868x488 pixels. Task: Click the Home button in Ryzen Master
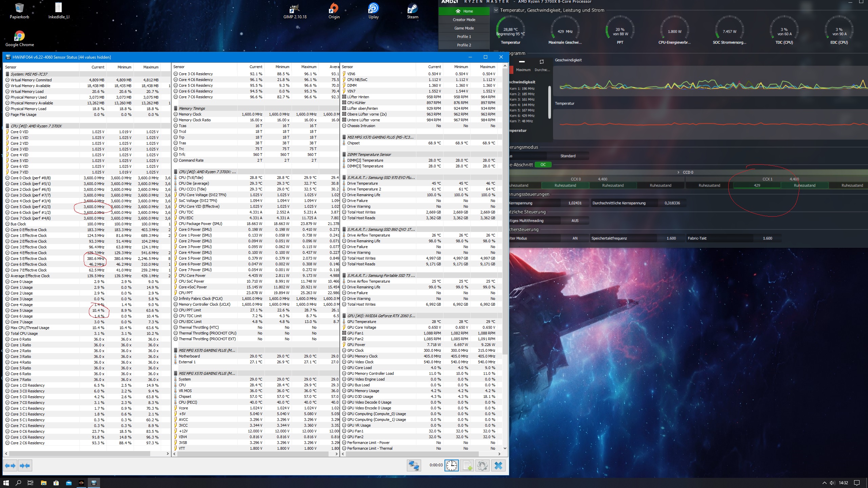point(464,11)
